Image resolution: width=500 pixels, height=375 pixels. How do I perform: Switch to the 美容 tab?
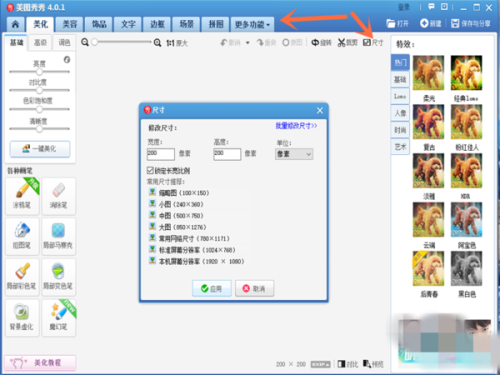pyautogui.click(x=70, y=24)
